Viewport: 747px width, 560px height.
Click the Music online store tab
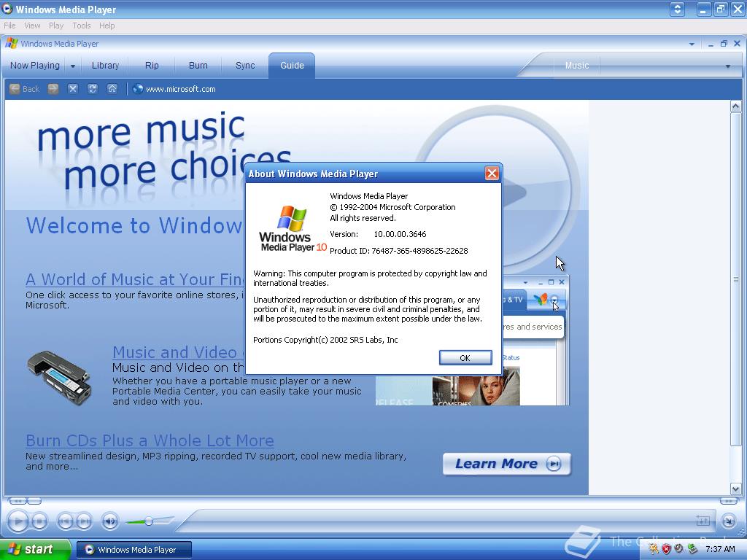(577, 66)
